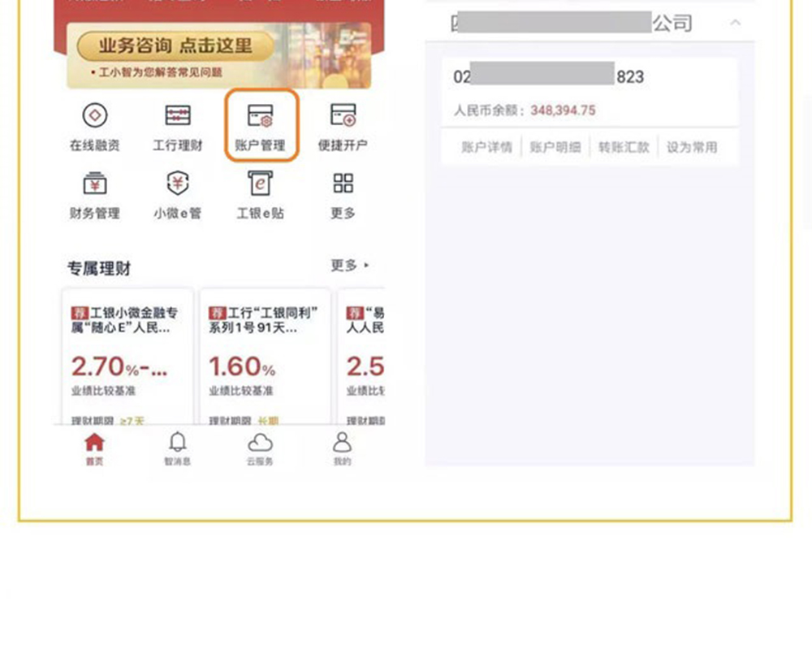Tap the 专属理财 section heading
Screen dimensions: 812x645
point(99,268)
